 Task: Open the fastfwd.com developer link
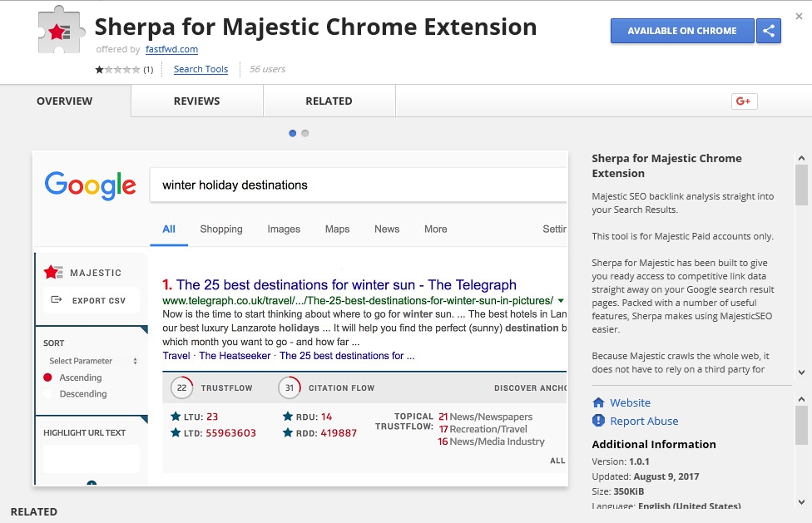171,49
